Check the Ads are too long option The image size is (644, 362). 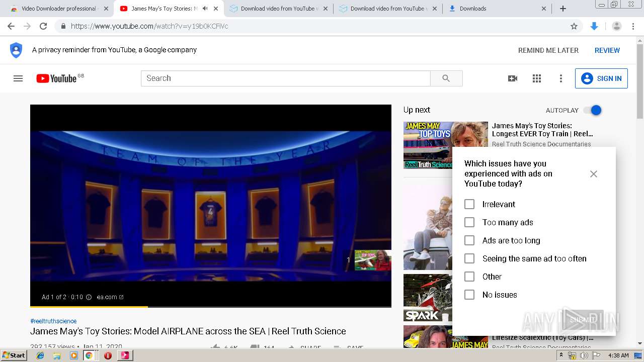[469, 240]
